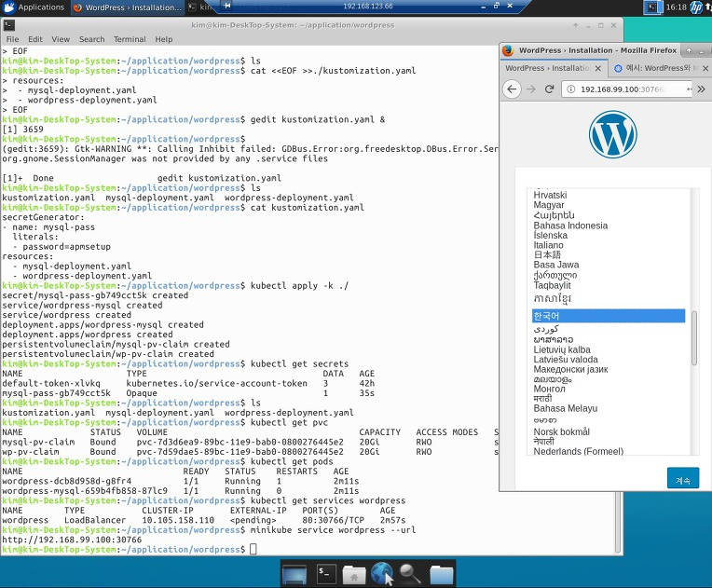Open the terminal File menu
Screen dimensions: 712x588
[x=12, y=39]
